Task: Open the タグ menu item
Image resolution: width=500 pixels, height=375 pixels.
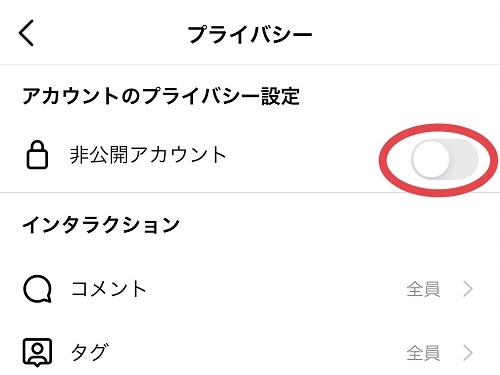Action: 250,353
